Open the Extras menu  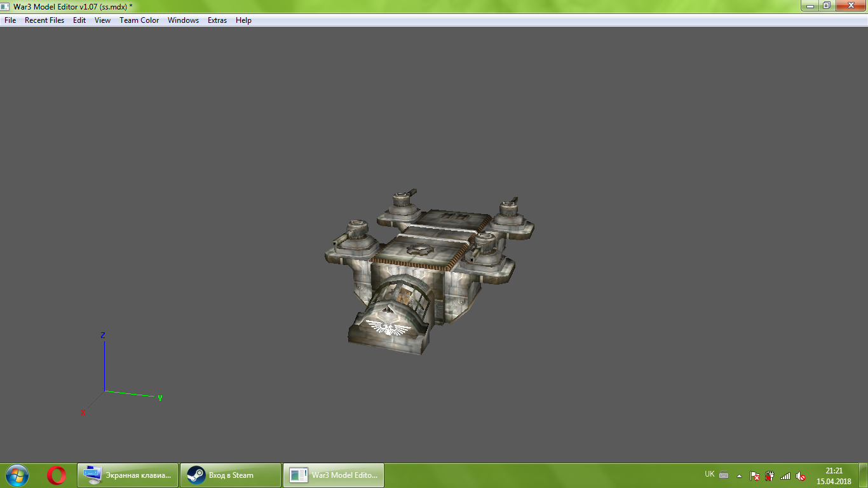[x=217, y=20]
